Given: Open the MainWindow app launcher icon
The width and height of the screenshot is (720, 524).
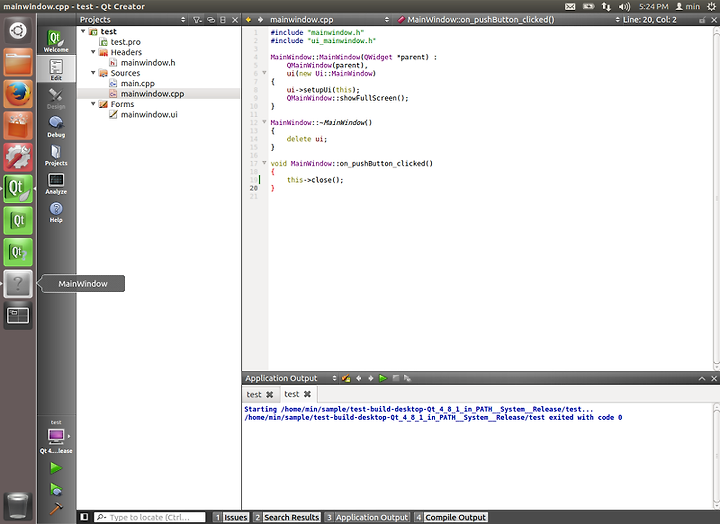Looking at the screenshot, I should tap(18, 284).
